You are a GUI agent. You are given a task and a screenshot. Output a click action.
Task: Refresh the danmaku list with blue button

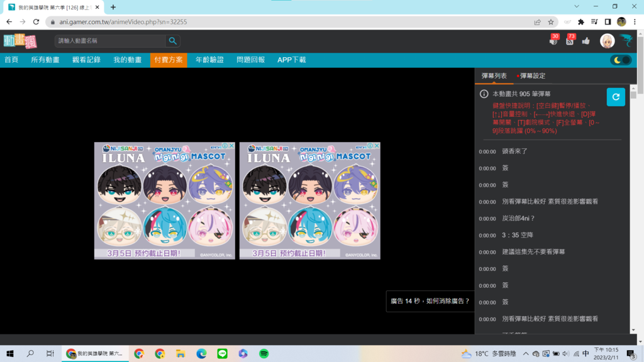click(x=616, y=97)
